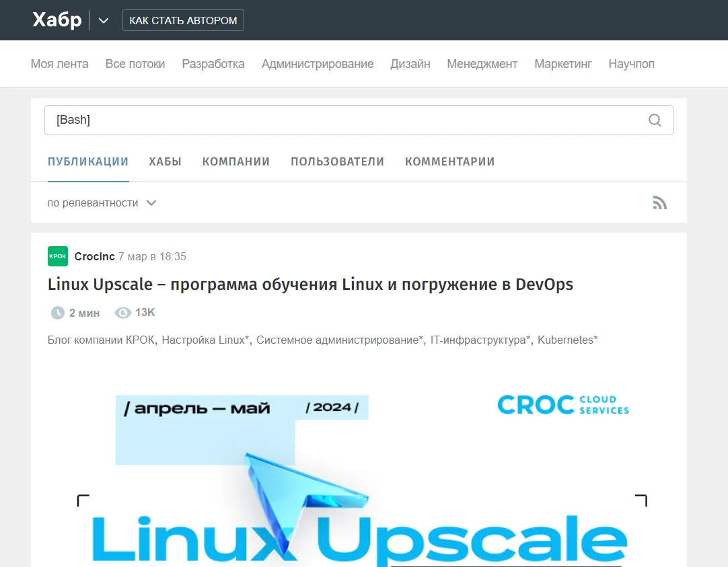Go to the Разработка section
Viewport: 728px width, 567px height.
click(x=213, y=64)
